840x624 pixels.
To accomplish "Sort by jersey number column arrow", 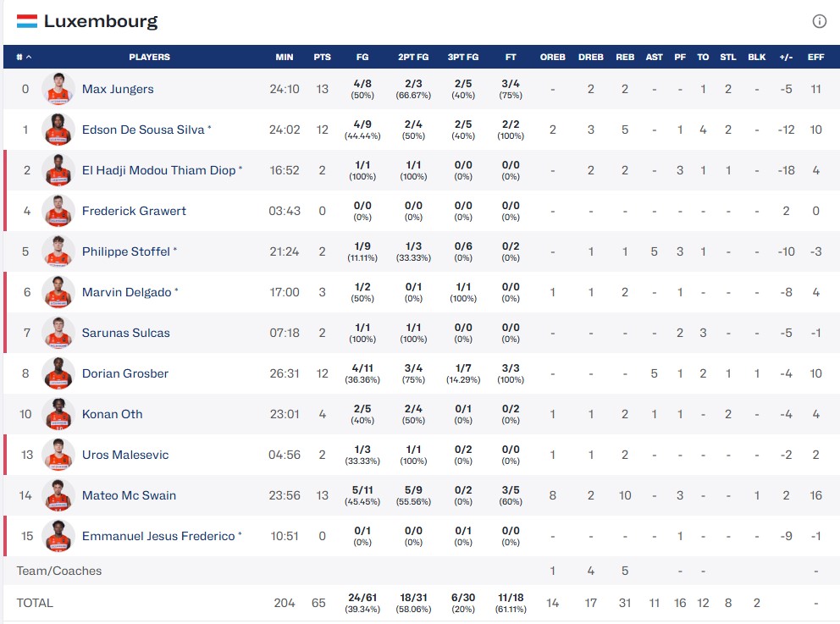I will (x=29, y=57).
